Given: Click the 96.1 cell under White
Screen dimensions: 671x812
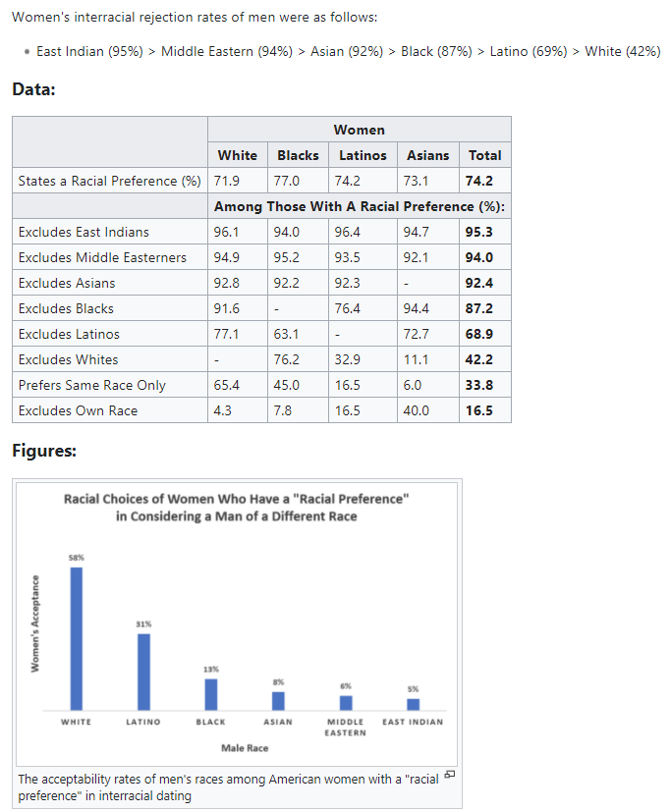Looking at the screenshot, I should tap(238, 232).
